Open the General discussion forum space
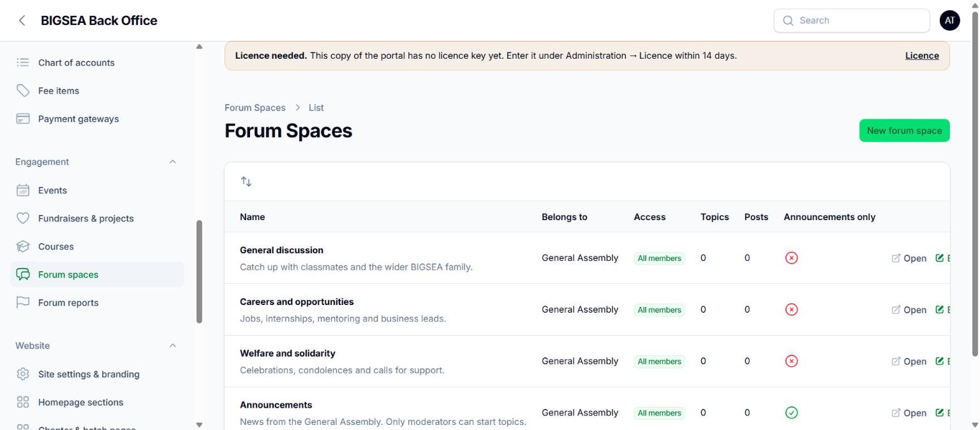The height and width of the screenshot is (430, 980). [909, 258]
